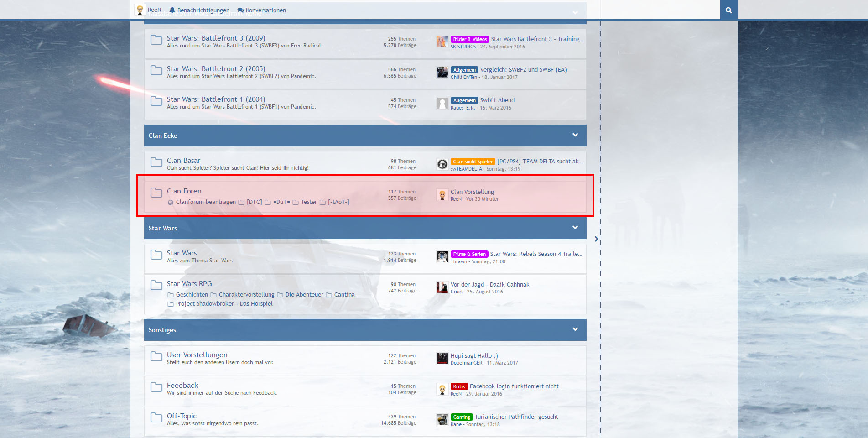Open Kane avatar in Off-Topic row

tap(442, 420)
